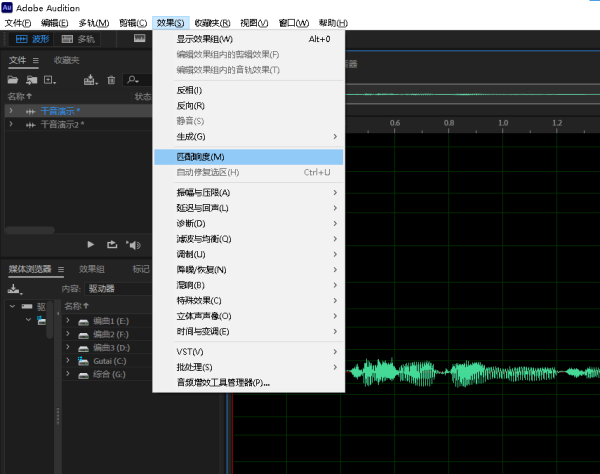Screen dimensions: 600x474
Task: Click the open file folder icon
Action: [x=14, y=80]
